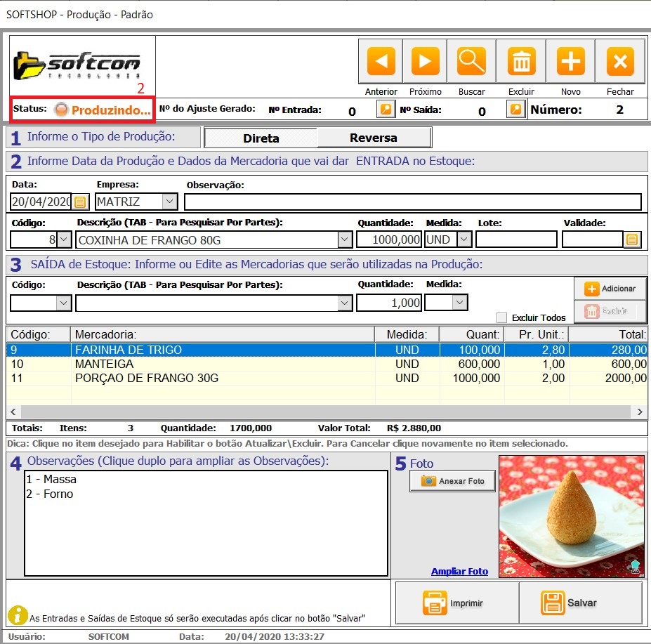Open the Nº Saída adjustment lookup icon
This screenshot has height=644, width=651.
pos(515,110)
